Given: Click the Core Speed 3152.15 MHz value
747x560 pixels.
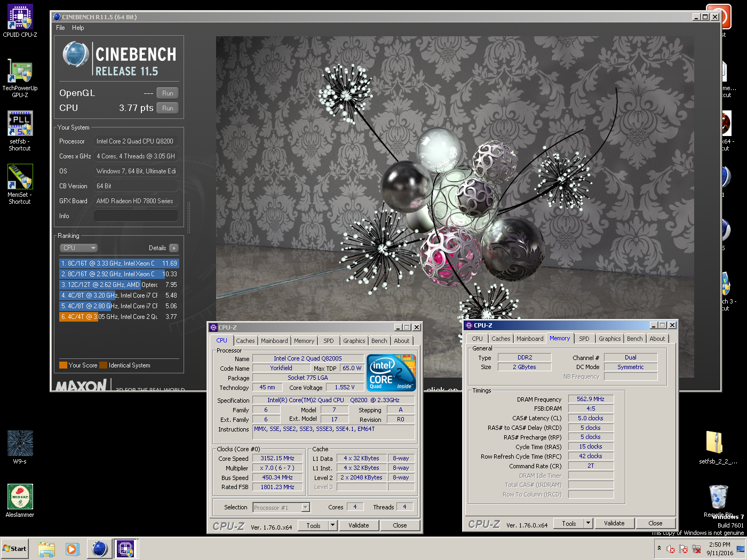Looking at the screenshot, I should tap(277, 459).
